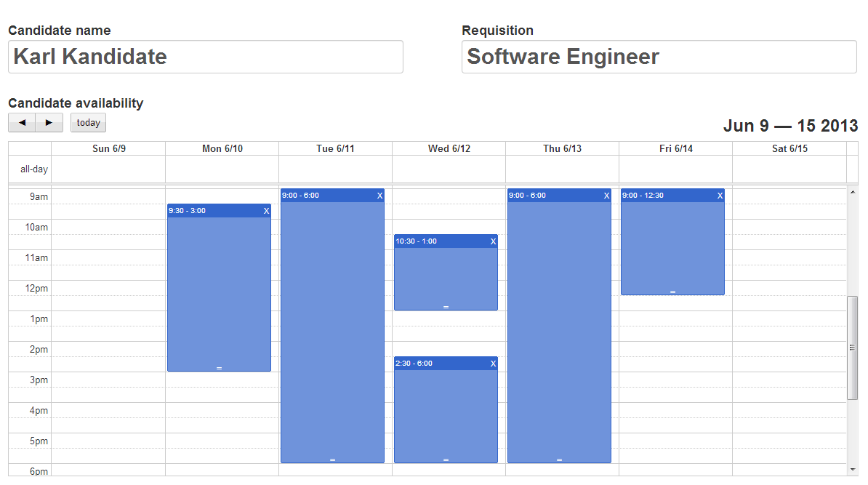This screenshot has height=485, width=868.
Task: Click resize handle of Friday availability block
Action: (x=672, y=292)
